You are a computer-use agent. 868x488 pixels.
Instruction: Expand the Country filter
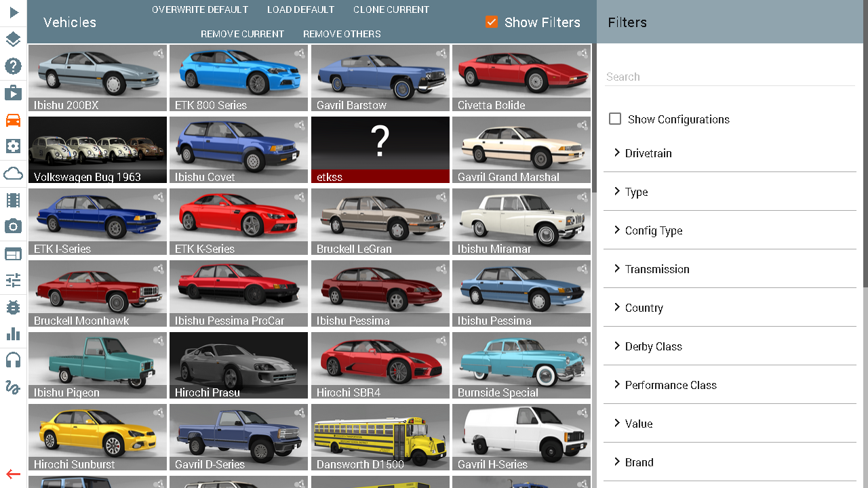(730, 308)
